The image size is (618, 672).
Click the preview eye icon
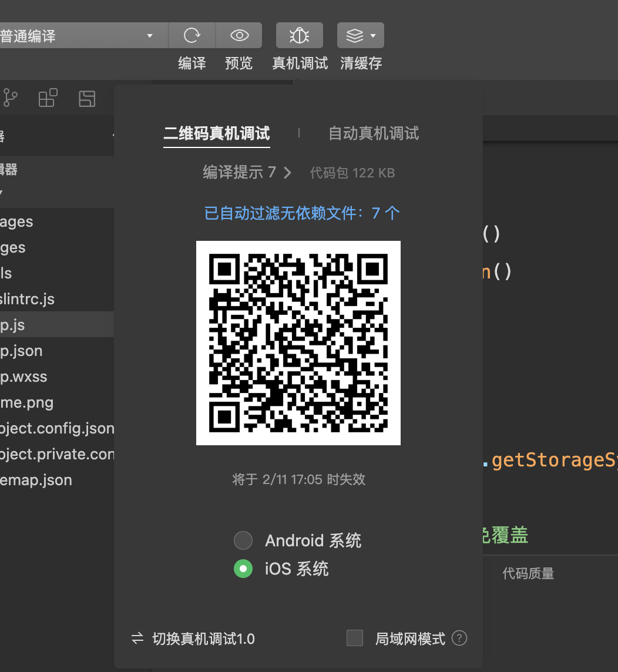tap(239, 35)
